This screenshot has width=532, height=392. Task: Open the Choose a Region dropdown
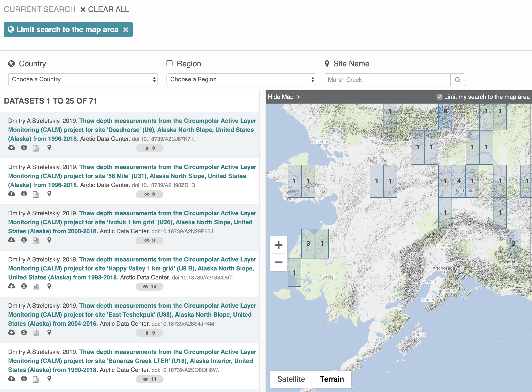click(241, 80)
